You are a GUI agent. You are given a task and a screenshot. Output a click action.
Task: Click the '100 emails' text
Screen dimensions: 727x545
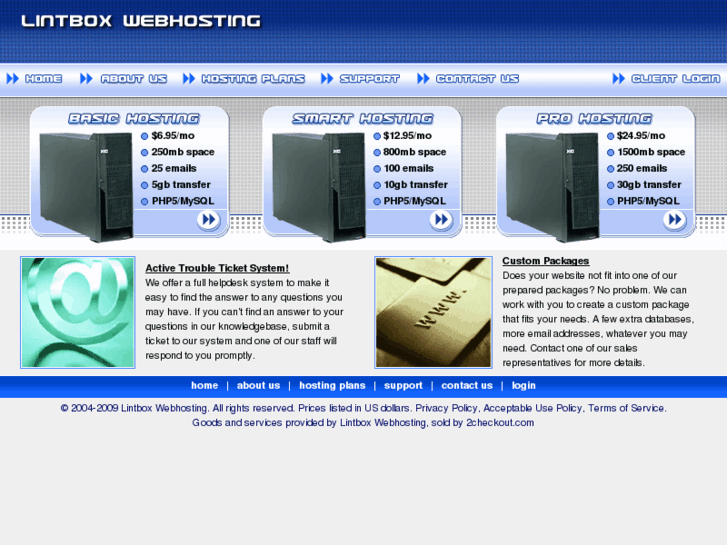408,168
